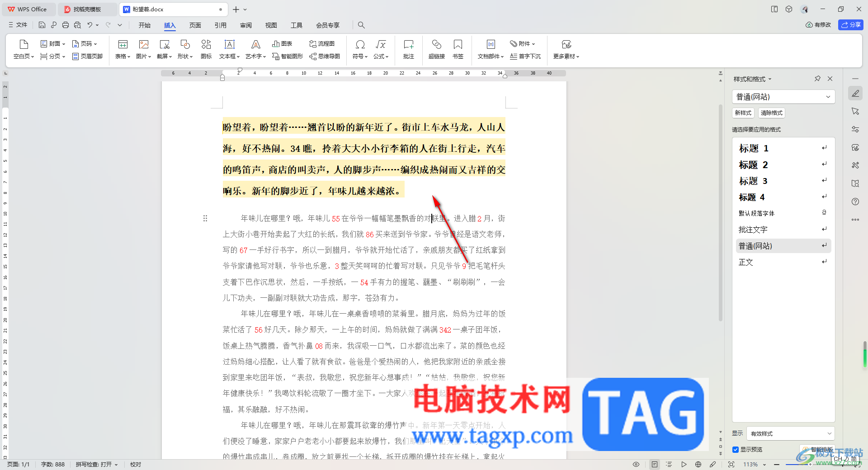Screen dimensions: 868x470
Task: Apply the 正文 style
Action: [783, 262]
